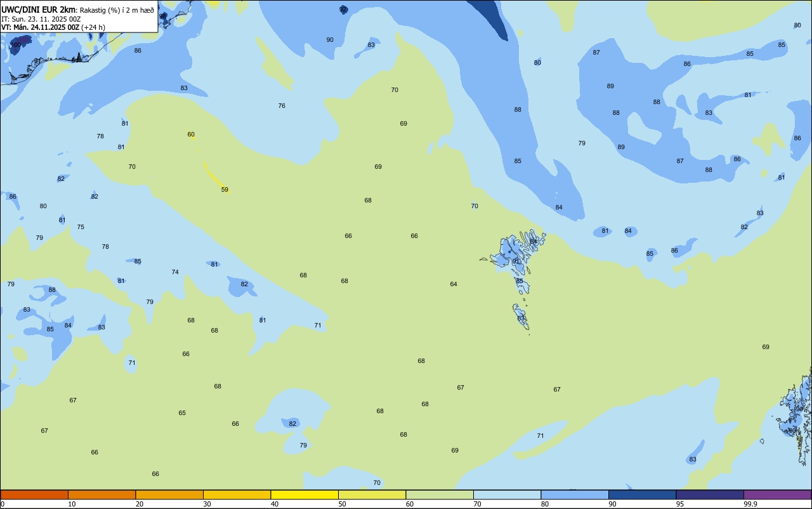Image resolution: width=812 pixels, height=509 pixels.
Task: Click the legend tick label '30'
Action: 207,504
